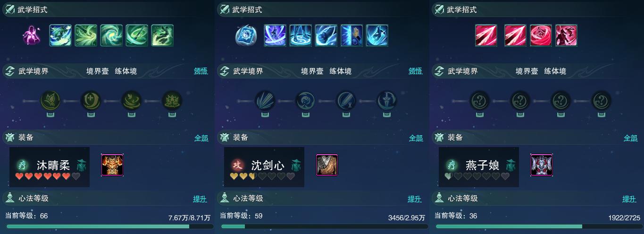Image resolution: width=644 pixels, height=234 pixels.
Task: Open the golden armor equipment for 沐晴柔
Action: point(112,165)
